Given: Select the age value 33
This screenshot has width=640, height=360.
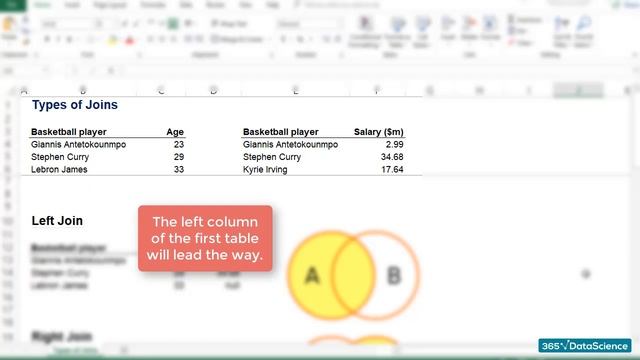Looking at the screenshot, I should pos(179,169).
